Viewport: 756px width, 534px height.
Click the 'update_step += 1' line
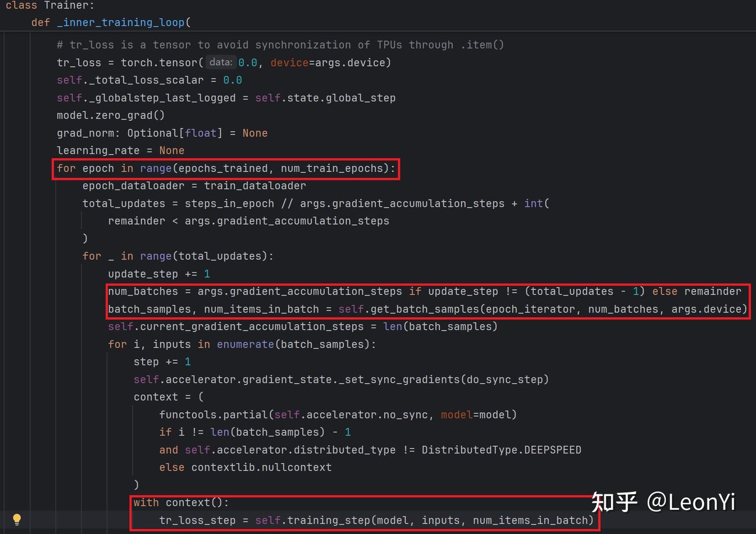[159, 274]
